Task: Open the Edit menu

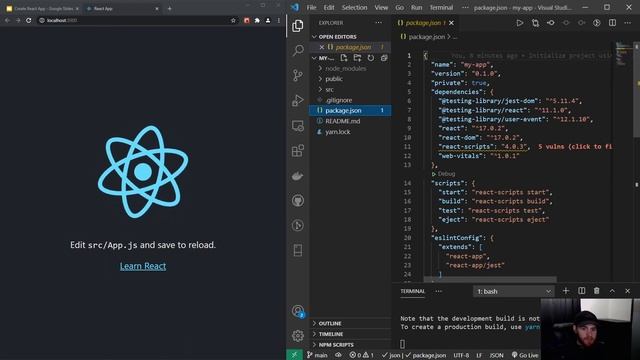Action: pos(329,7)
